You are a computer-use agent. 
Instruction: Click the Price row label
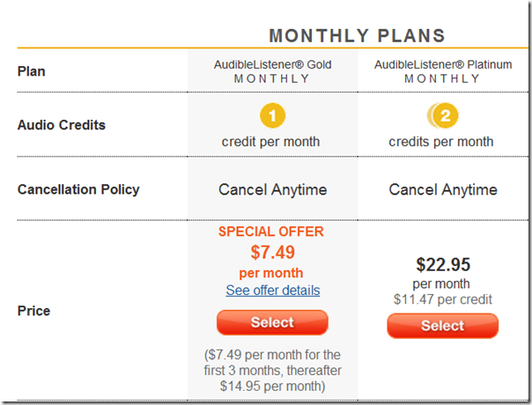coord(33,311)
